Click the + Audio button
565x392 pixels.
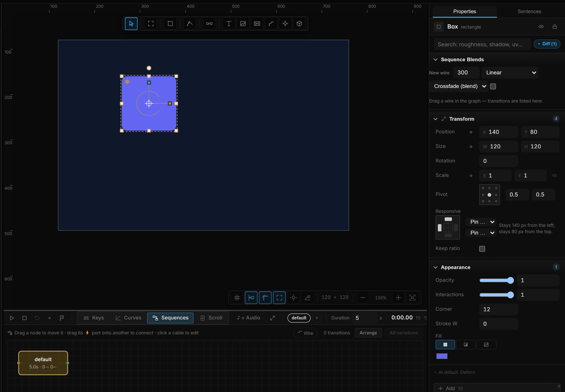248,318
